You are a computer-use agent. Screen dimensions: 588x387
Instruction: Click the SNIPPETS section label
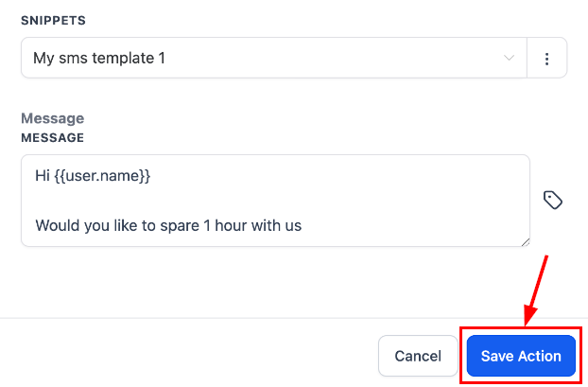[x=52, y=20]
